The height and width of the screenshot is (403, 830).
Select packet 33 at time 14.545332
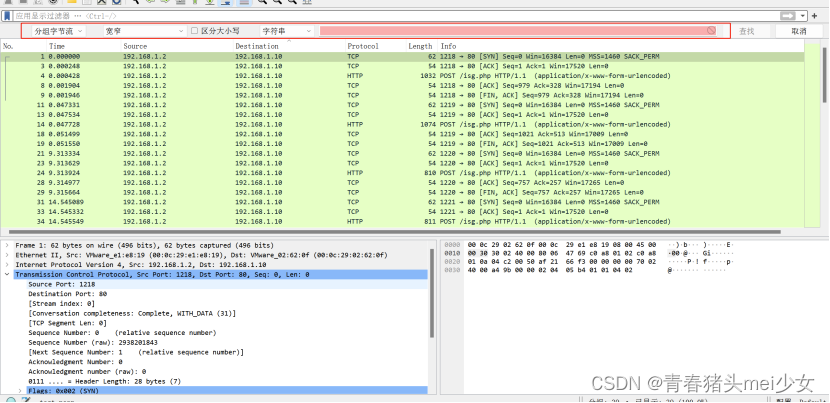coord(402,212)
